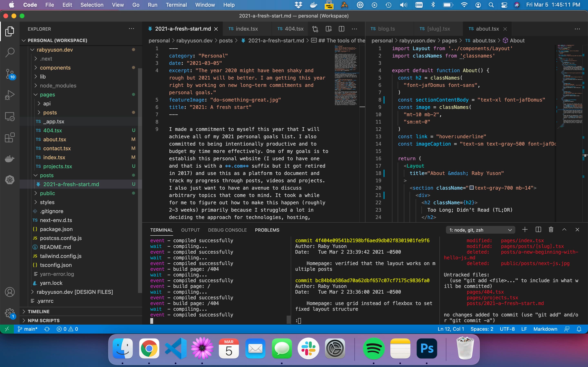The width and height of the screenshot is (588, 367).
Task: Kill terminal with the trash icon
Action: (x=551, y=230)
